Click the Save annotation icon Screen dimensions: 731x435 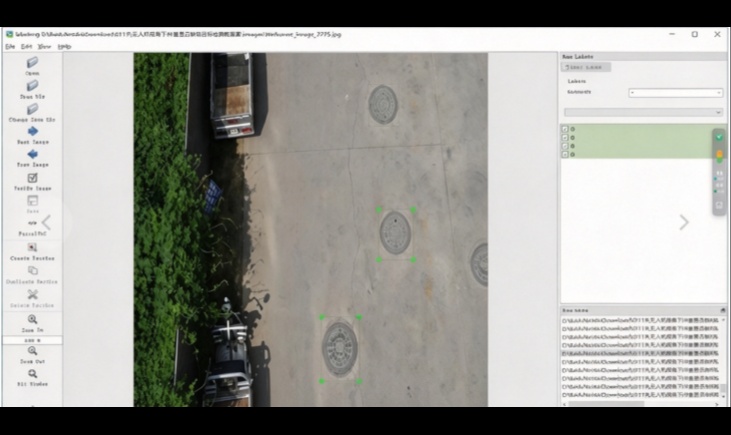pos(32,200)
